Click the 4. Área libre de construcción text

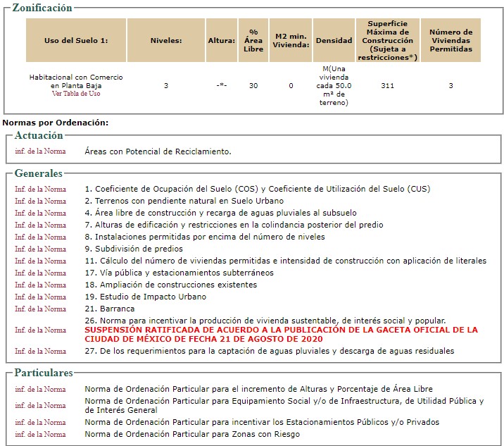tap(220, 213)
